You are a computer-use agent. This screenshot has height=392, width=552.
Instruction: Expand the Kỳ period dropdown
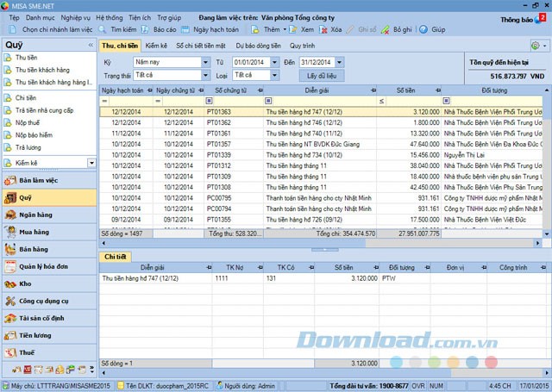205,62
